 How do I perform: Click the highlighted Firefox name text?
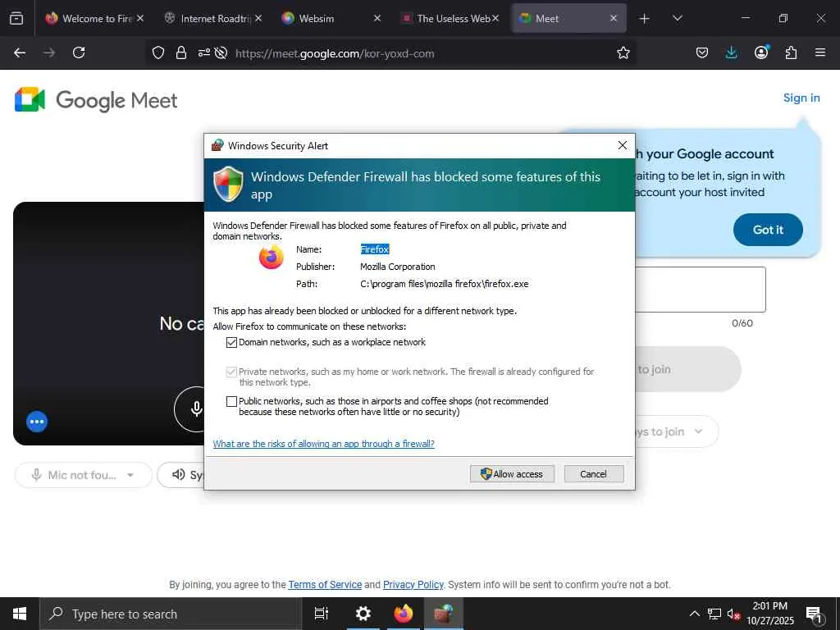(x=374, y=249)
